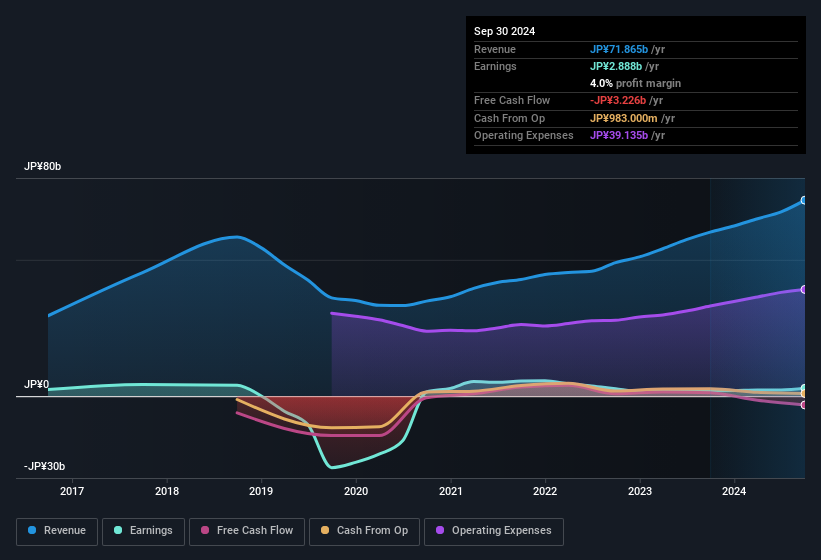
Task: Toggle the Operating Expenses legend button
Action: tap(494, 531)
